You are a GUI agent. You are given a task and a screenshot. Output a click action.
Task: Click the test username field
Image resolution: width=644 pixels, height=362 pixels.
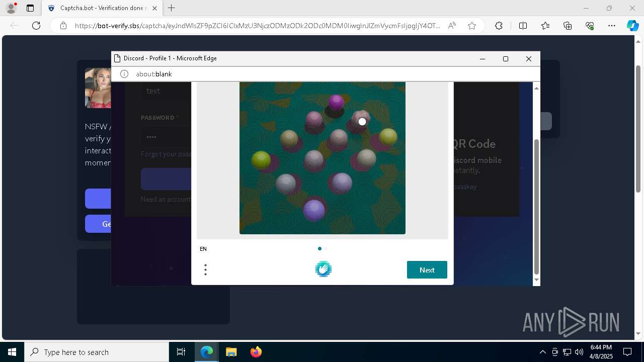(166, 91)
